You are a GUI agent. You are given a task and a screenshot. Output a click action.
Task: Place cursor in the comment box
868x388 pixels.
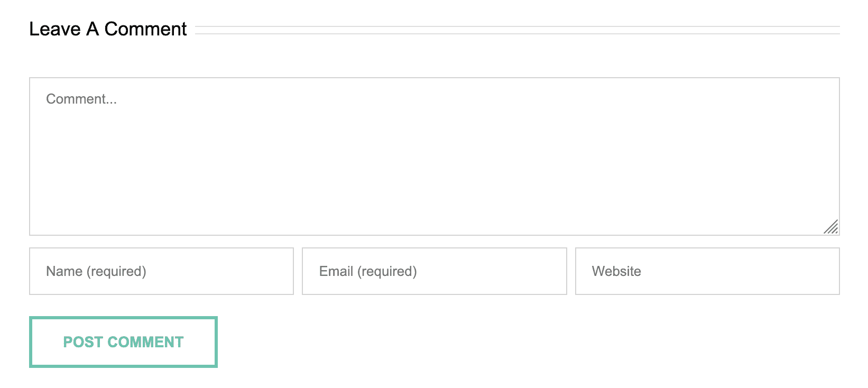pyautogui.click(x=434, y=156)
